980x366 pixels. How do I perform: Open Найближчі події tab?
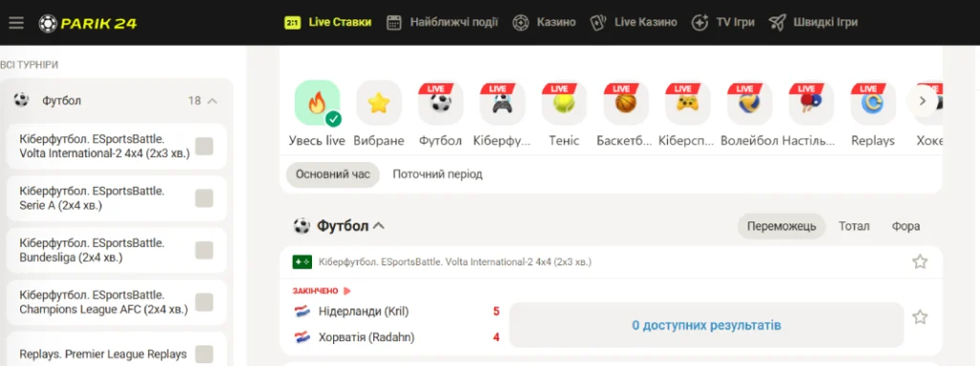(x=442, y=23)
